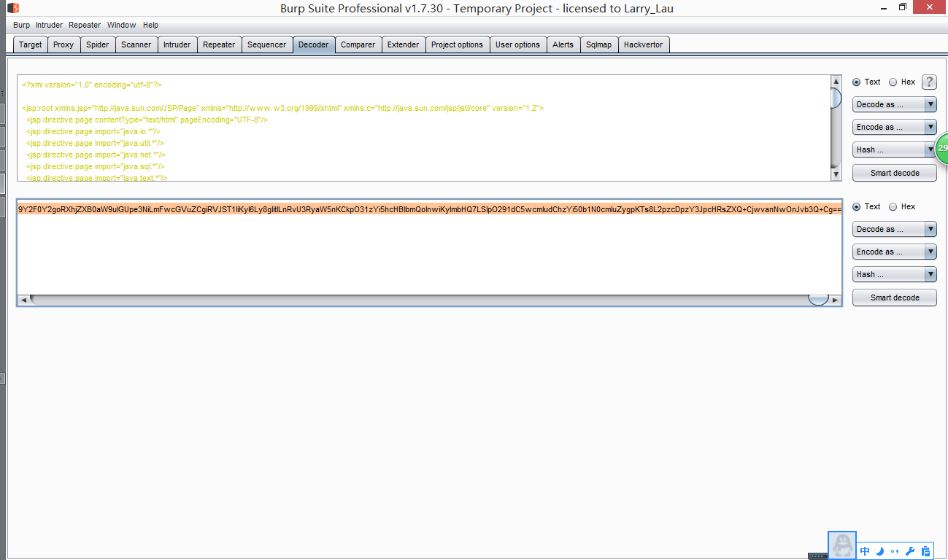Click the import="java.net.*" line
Viewport: 948px width, 560px height.
(96, 155)
